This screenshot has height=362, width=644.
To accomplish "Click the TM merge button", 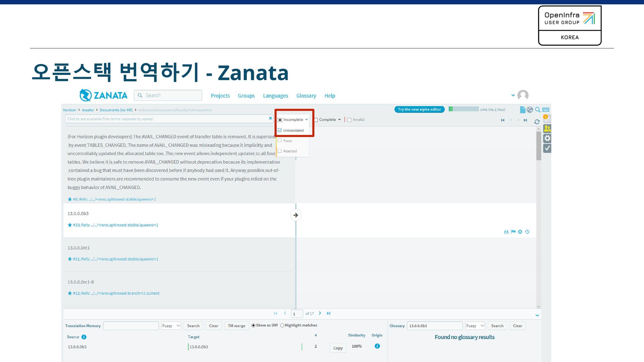I will point(236,326).
